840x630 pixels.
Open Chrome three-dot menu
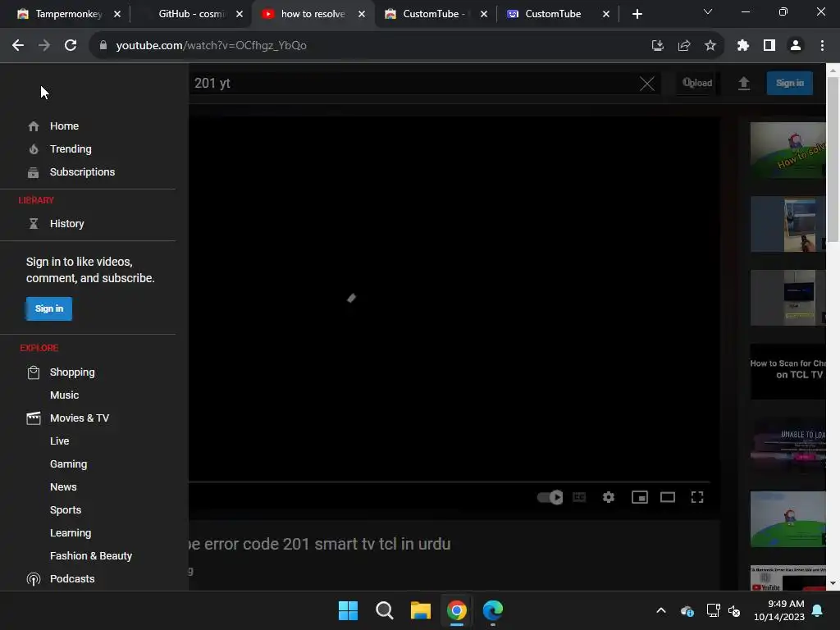(x=822, y=46)
